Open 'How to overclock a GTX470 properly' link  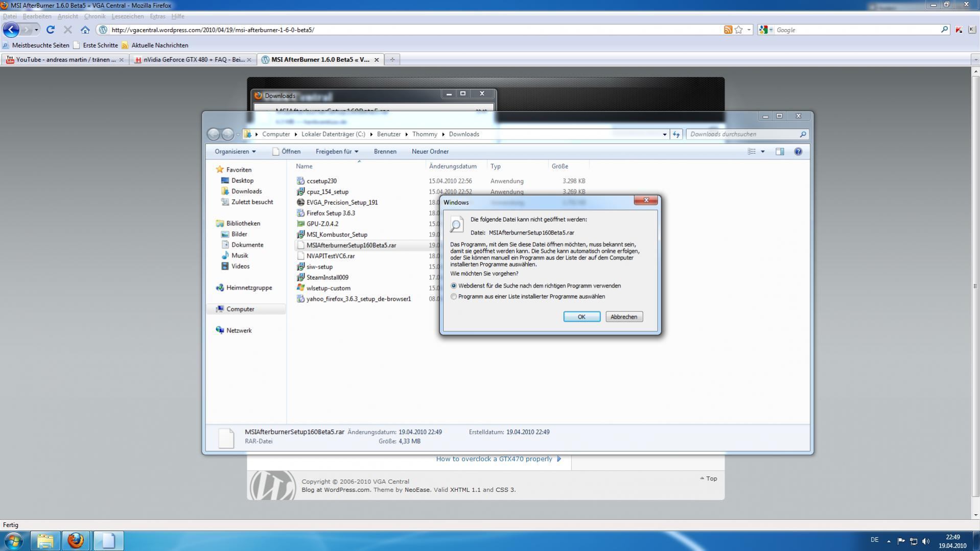tap(494, 459)
